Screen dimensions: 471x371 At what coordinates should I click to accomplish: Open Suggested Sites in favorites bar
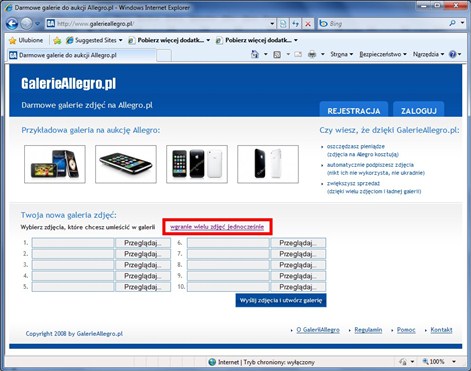(x=94, y=40)
